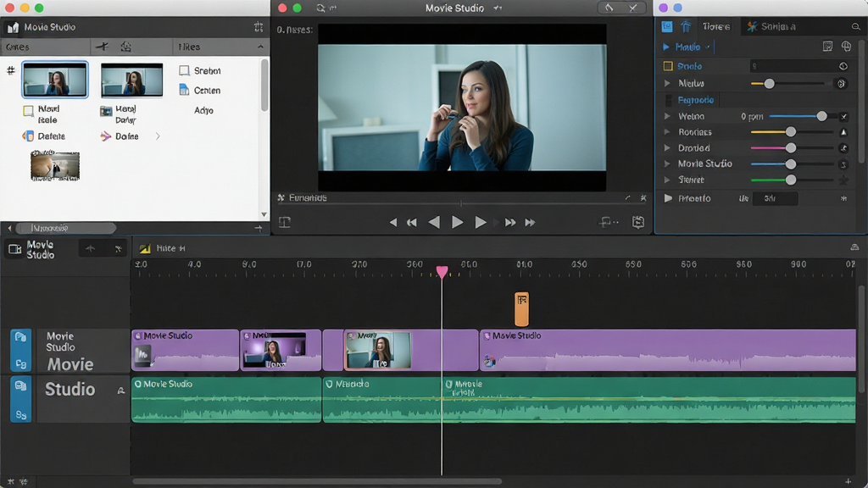Click the blue square inspector panel icon
The image size is (868, 488).
667,26
